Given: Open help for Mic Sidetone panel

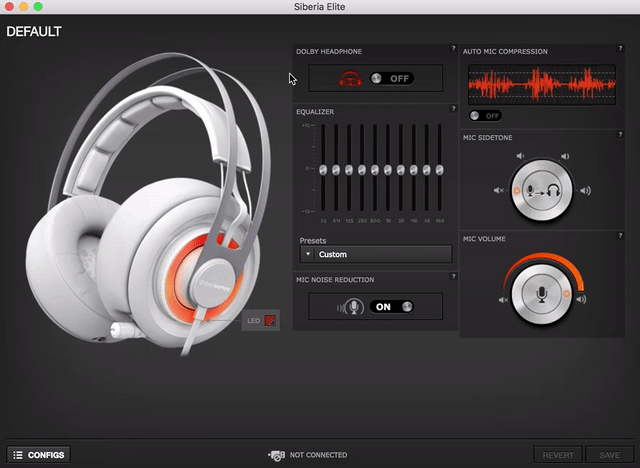Looking at the screenshot, I should coord(620,134).
